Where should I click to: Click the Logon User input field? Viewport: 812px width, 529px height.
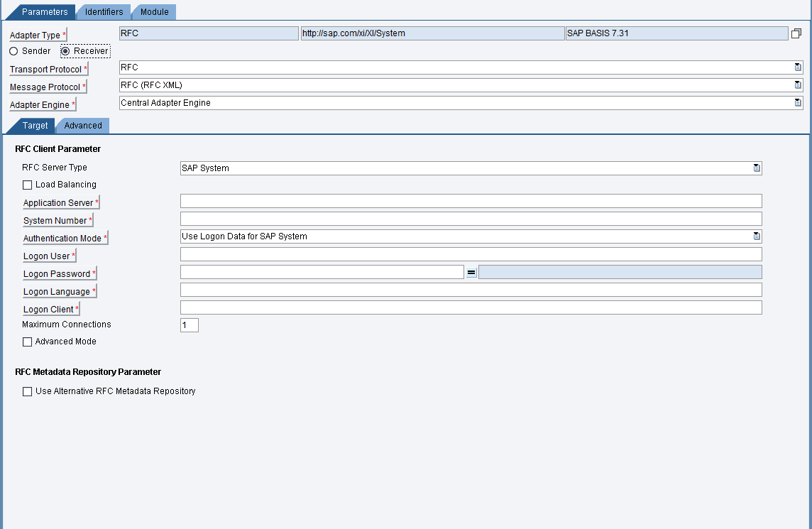pyautogui.click(x=468, y=253)
